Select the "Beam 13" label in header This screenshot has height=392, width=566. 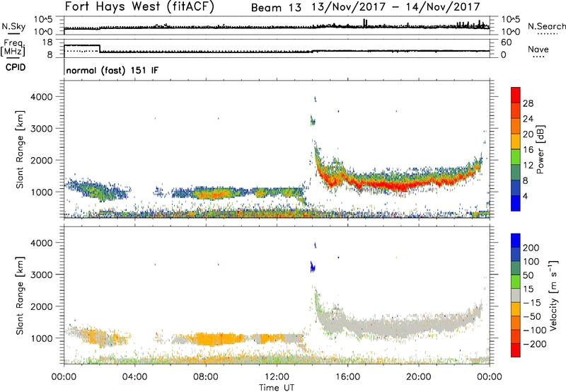276,8
